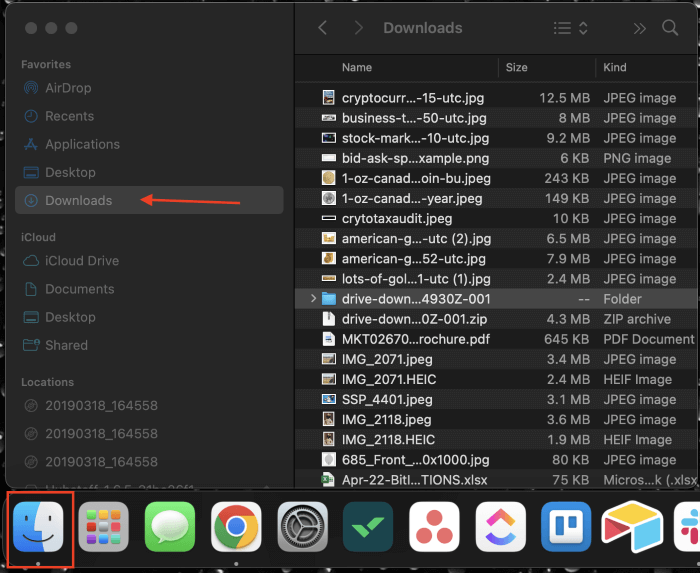700x573 pixels.
Task: Open Finder from the Dock
Action: click(38, 527)
